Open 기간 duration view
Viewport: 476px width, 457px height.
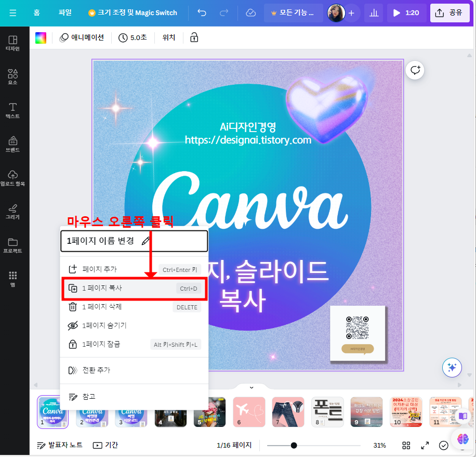(105, 446)
